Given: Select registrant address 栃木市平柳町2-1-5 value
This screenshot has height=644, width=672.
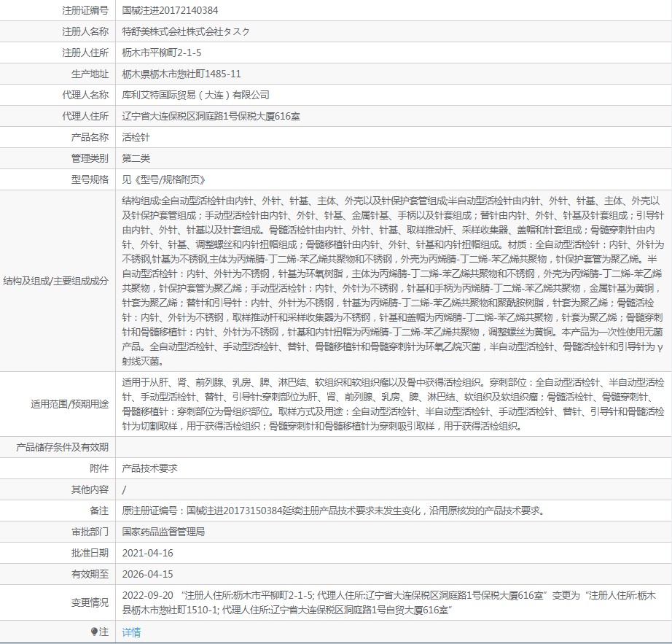Looking at the screenshot, I should tap(162, 53).
